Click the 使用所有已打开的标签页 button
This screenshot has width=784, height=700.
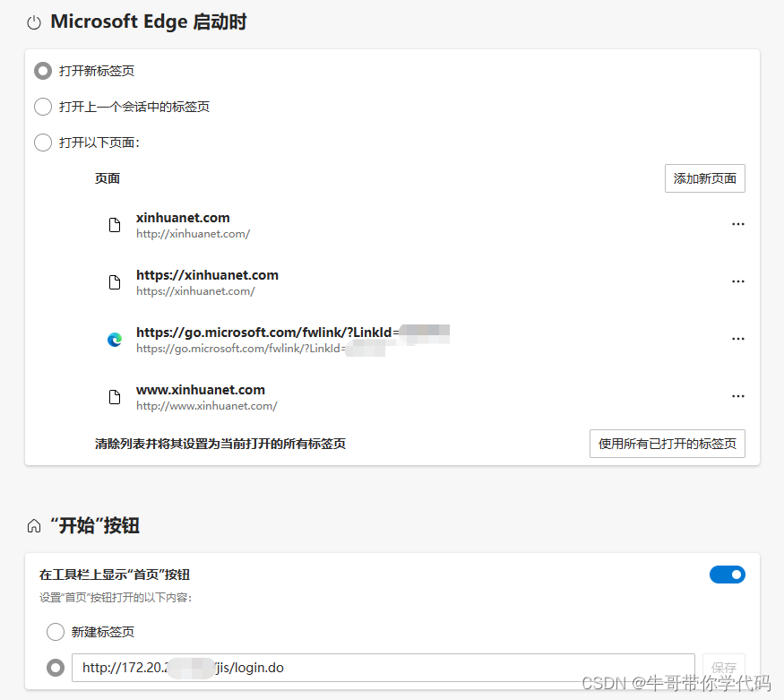[x=667, y=444]
